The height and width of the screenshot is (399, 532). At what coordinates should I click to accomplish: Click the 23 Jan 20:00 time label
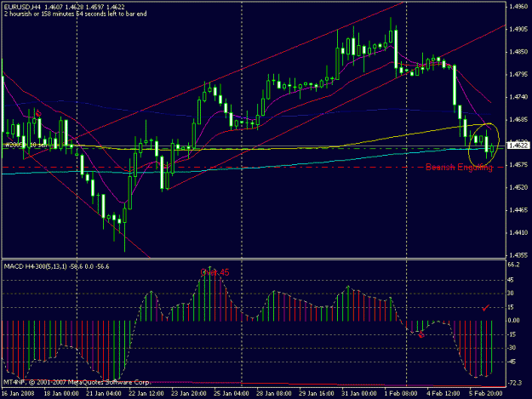point(189,394)
